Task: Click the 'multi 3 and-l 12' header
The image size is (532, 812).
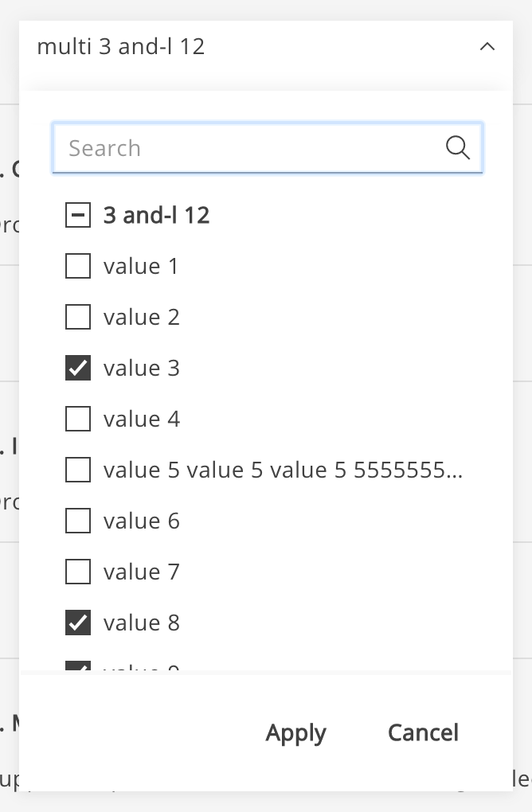Action: tap(121, 46)
